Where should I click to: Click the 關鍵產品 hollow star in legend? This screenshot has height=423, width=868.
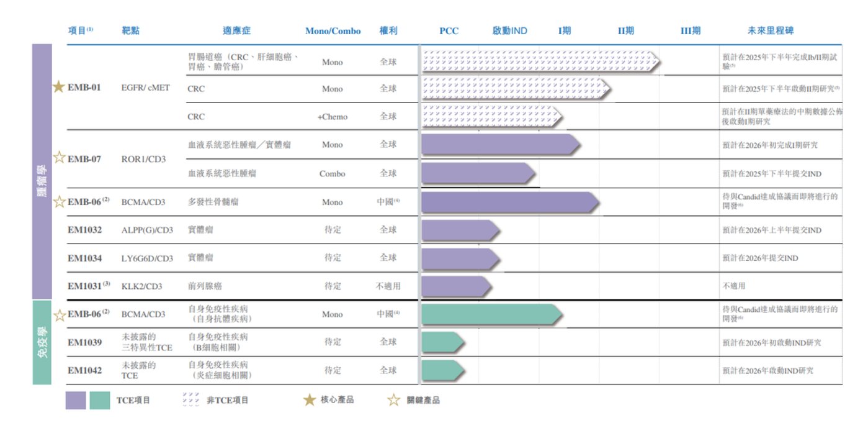click(x=393, y=400)
